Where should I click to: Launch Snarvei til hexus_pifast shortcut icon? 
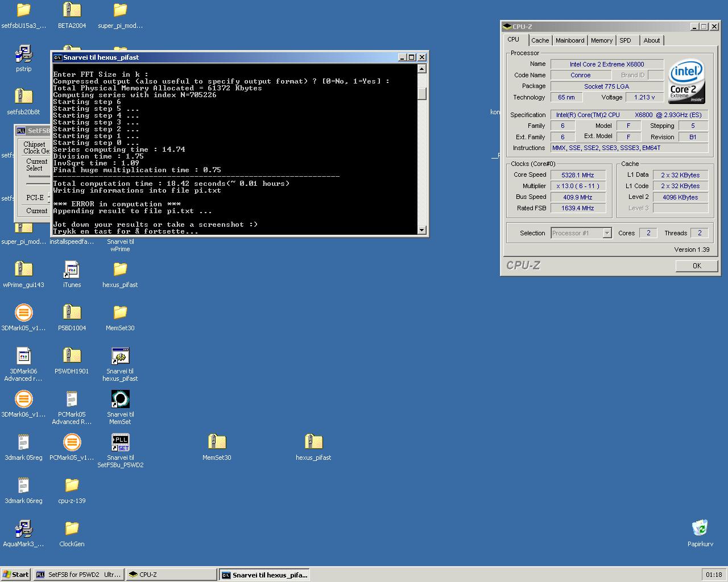tap(120, 356)
